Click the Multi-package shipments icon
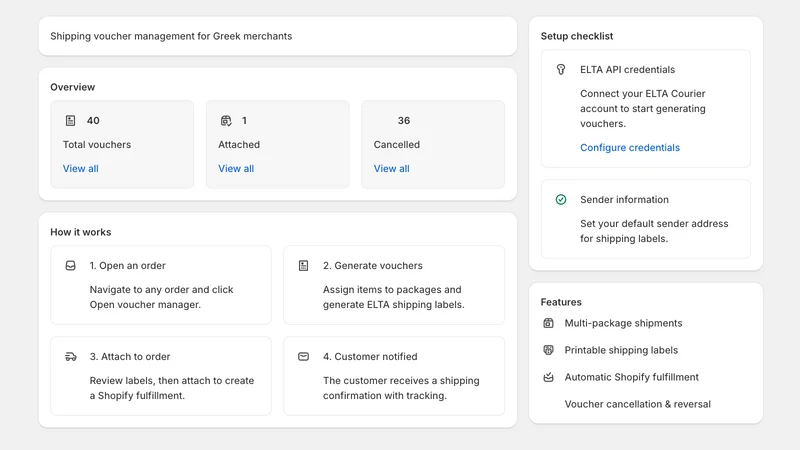Image resolution: width=800 pixels, height=450 pixels. click(x=548, y=323)
